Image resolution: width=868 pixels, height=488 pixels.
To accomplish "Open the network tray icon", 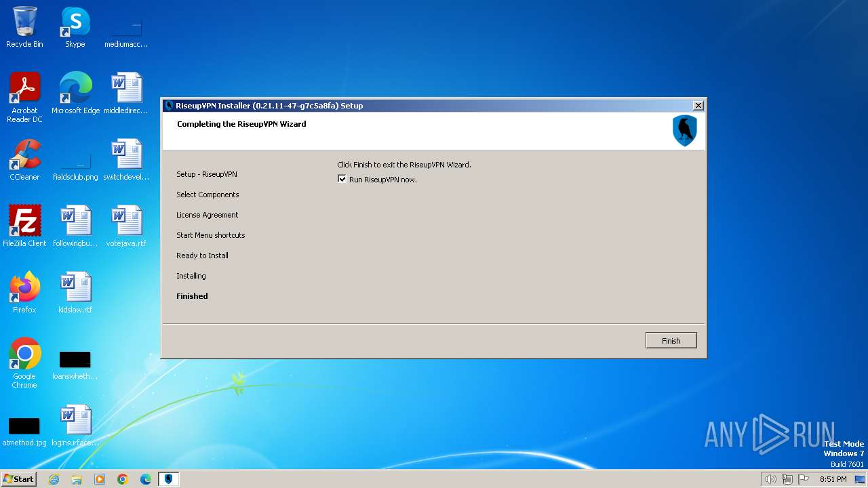I will (x=787, y=479).
